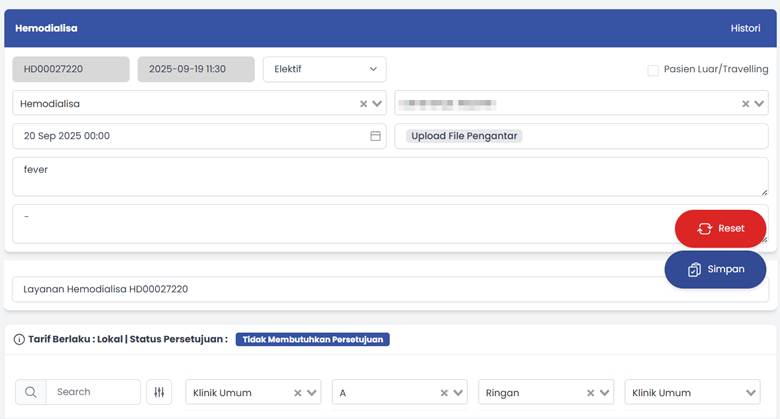Clear the Hemodialisa selection with X icon
The width and height of the screenshot is (780, 419).
(364, 104)
